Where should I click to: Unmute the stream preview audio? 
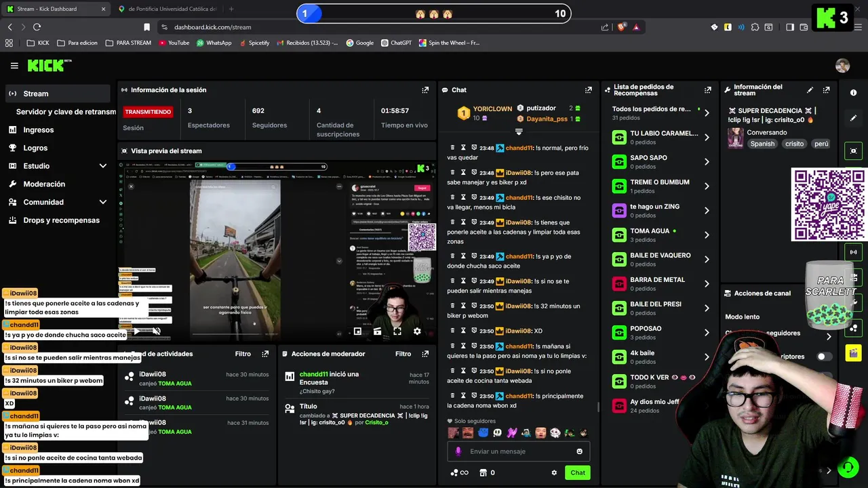pos(156,331)
